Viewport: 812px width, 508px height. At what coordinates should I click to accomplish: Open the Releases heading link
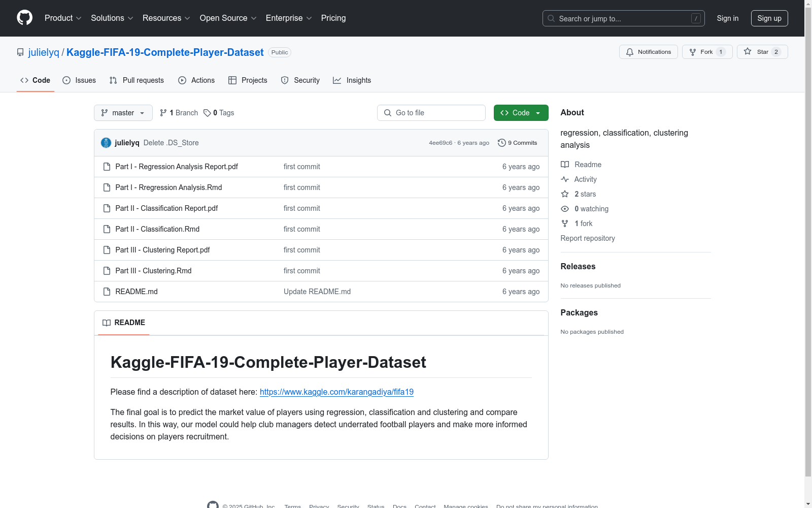click(x=578, y=267)
